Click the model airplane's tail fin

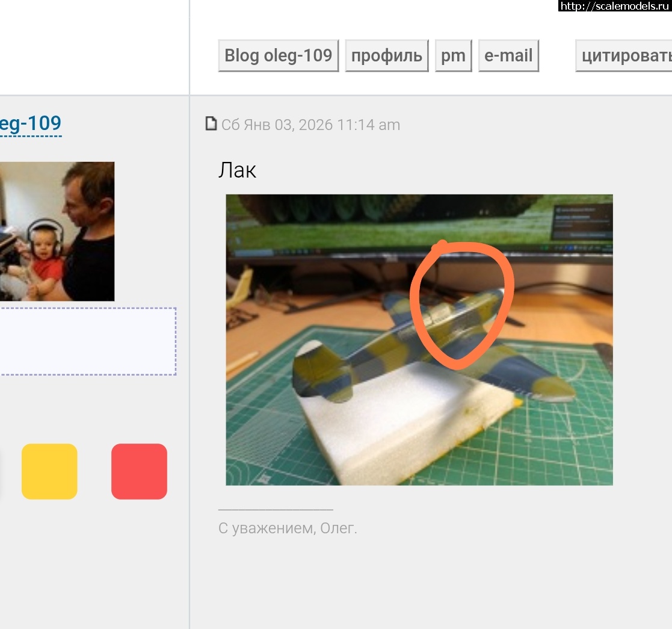coord(313,367)
